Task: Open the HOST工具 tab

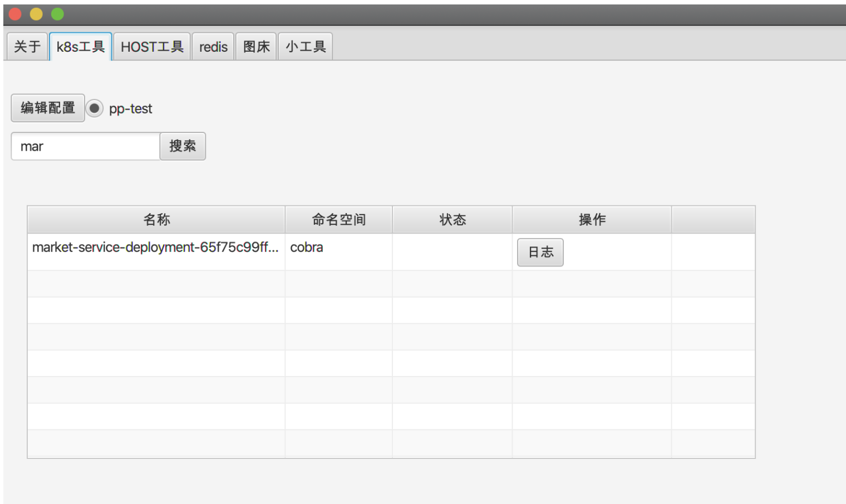Action: point(152,46)
